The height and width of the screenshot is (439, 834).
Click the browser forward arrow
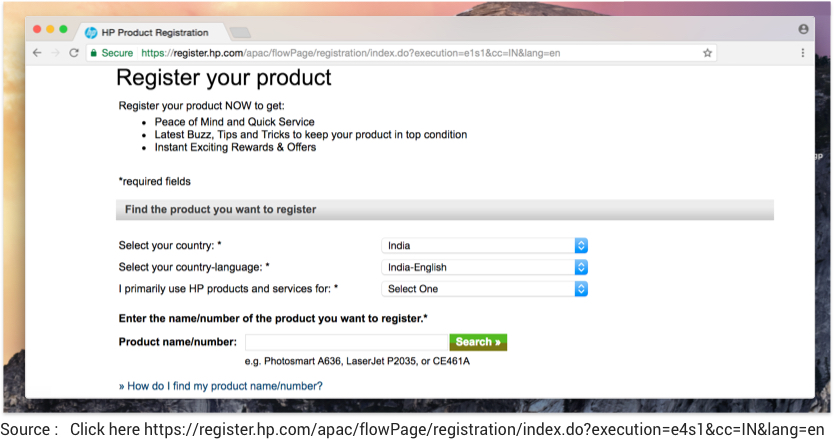click(55, 53)
